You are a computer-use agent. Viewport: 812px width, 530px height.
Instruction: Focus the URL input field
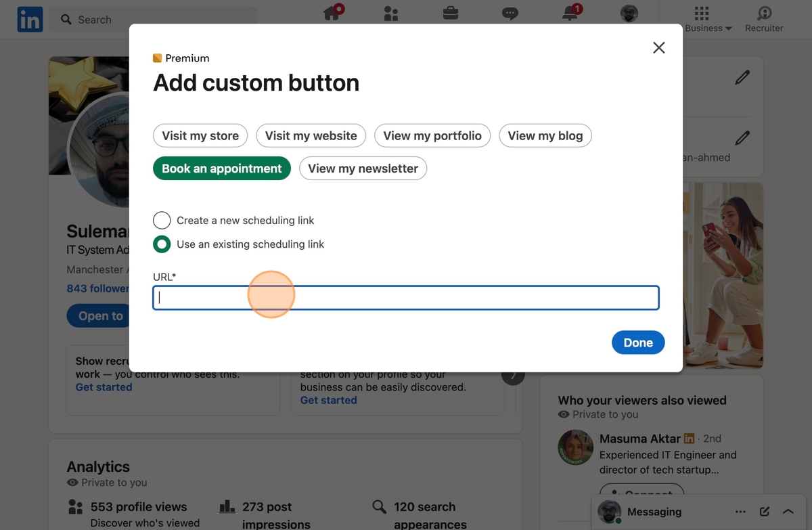click(406, 298)
